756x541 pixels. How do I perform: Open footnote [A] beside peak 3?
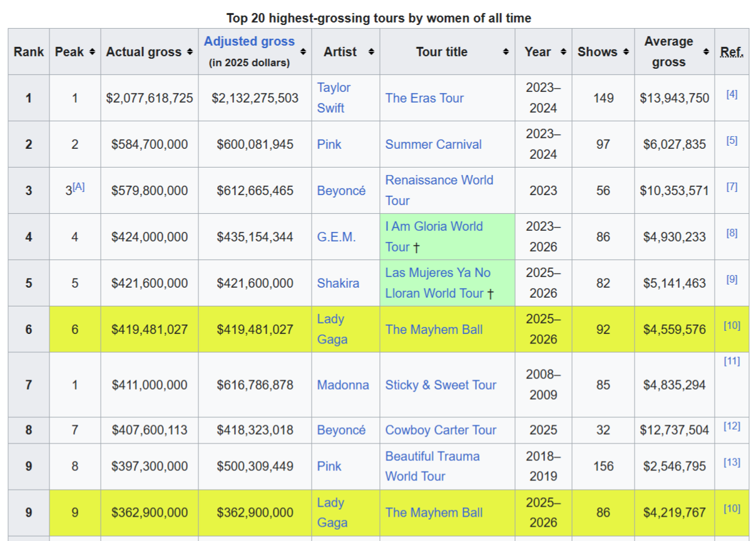79,187
